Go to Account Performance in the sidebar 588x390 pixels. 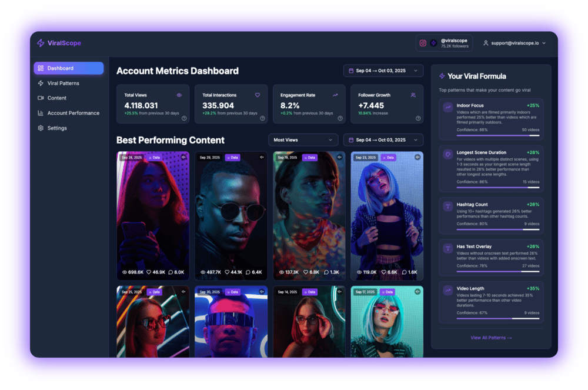73,113
